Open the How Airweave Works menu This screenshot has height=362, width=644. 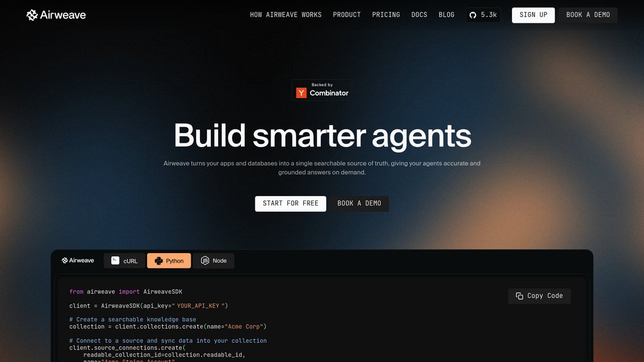point(286,15)
